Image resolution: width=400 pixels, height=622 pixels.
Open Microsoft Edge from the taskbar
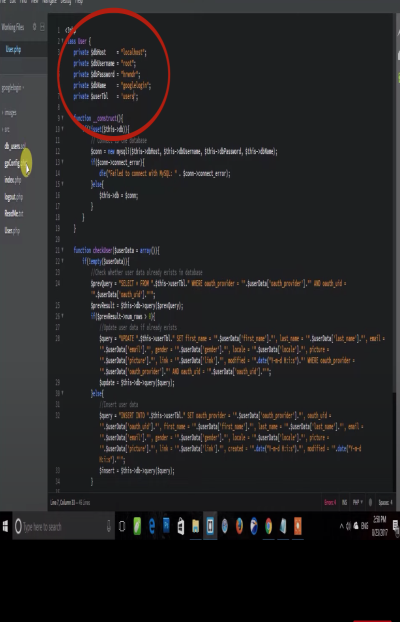152,526
